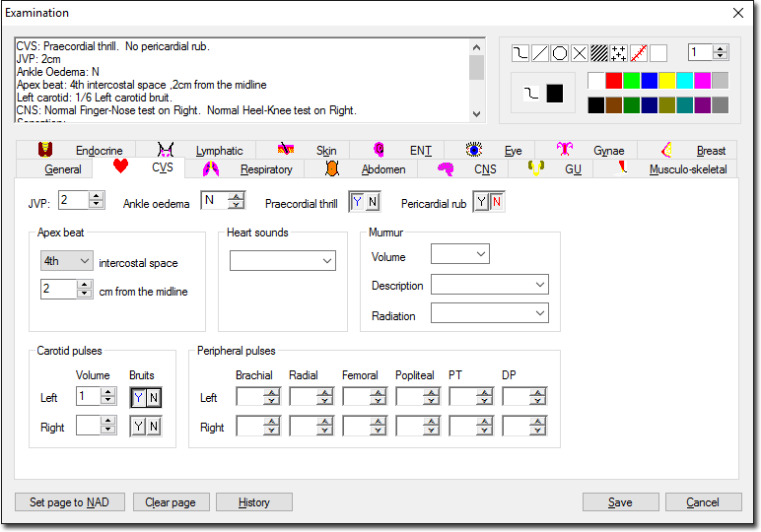Choose the diagonal line drawing tool
761x532 pixels.
tap(539, 53)
